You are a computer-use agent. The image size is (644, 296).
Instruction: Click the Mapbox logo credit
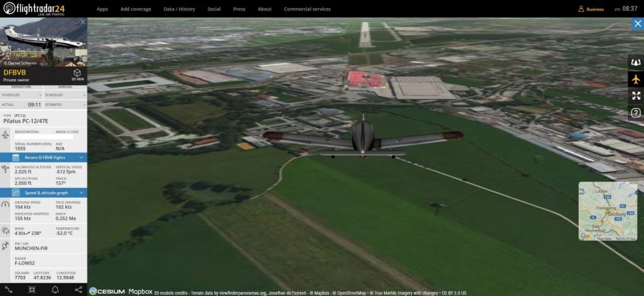pos(140,292)
